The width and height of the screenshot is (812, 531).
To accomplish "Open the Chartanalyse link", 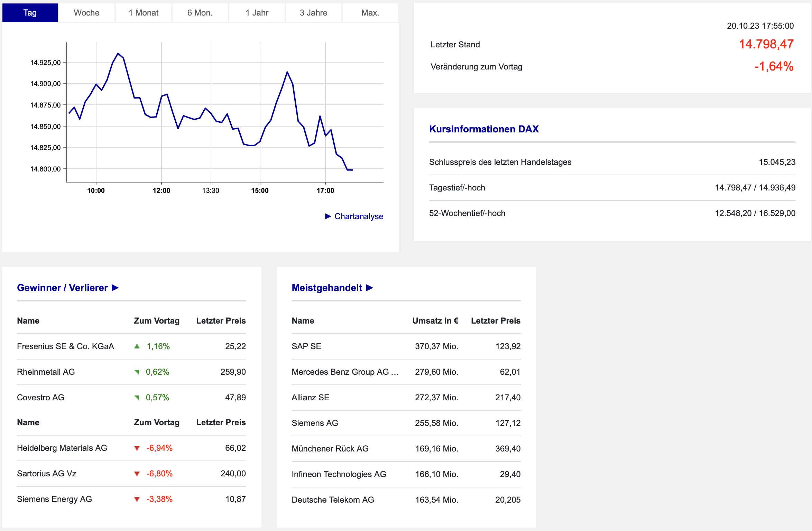I will coord(359,216).
